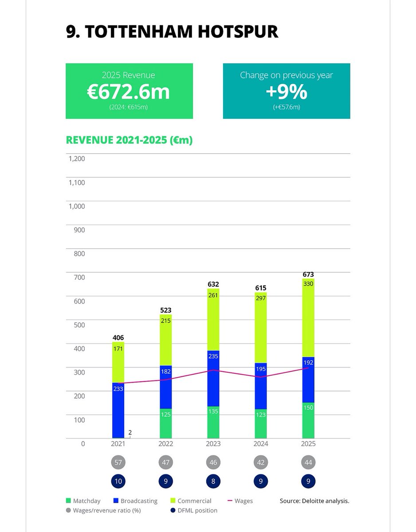This screenshot has height=532, width=416.
Task: Click the Matchday green legend swatch
Action: [x=68, y=501]
